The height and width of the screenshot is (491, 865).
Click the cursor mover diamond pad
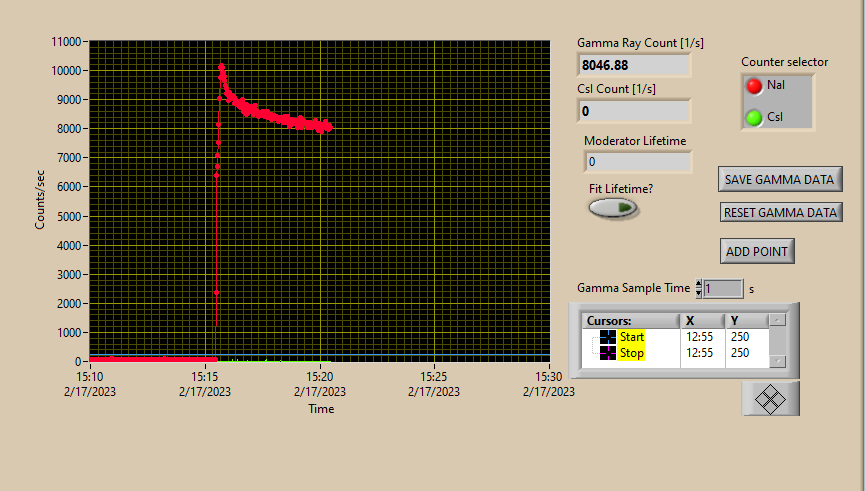point(770,398)
